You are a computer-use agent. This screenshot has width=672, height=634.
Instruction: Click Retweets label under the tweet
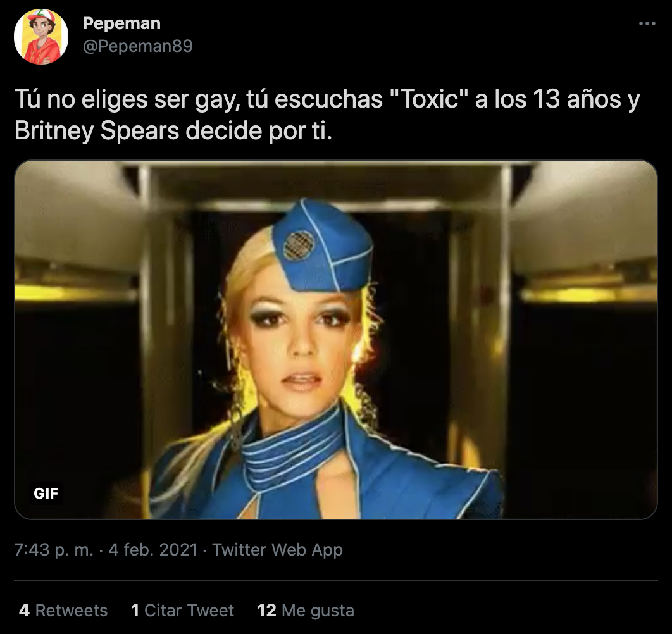click(x=70, y=610)
